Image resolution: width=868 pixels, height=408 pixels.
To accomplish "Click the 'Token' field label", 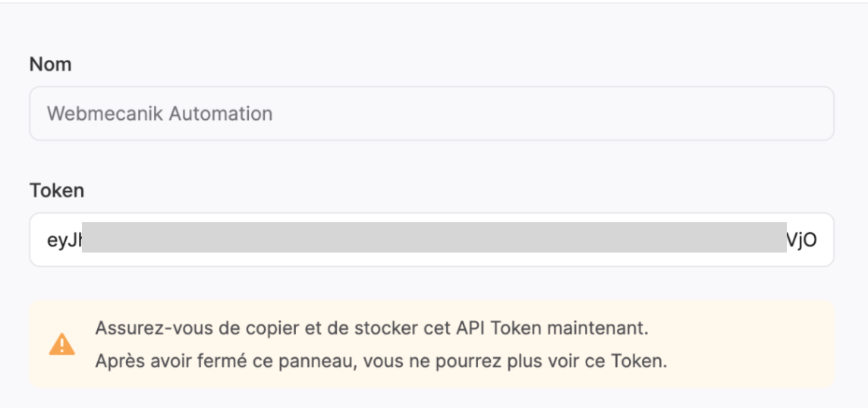I will click(56, 190).
